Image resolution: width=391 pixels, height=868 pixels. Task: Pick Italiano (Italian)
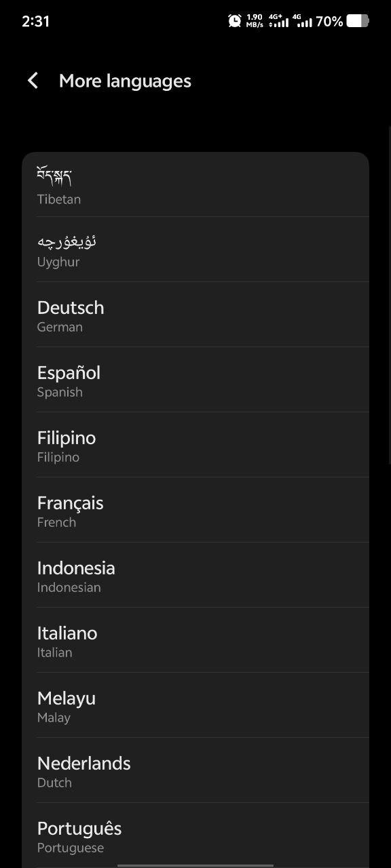[195, 640]
